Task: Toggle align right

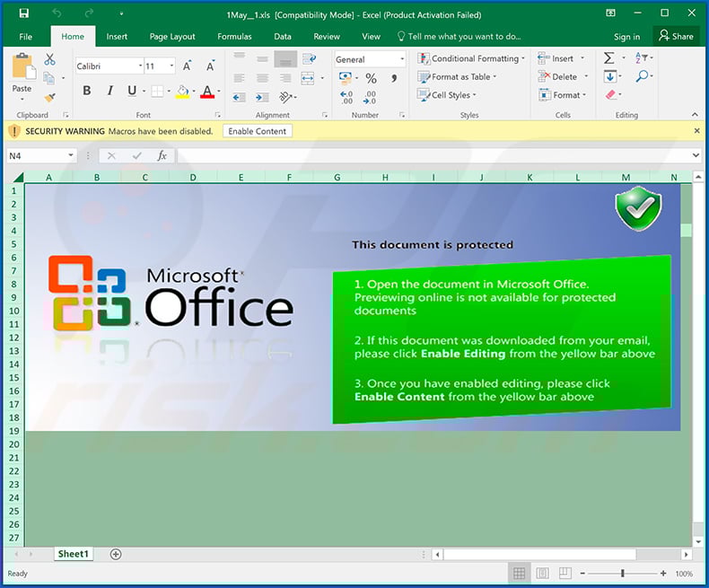Action: point(285,78)
